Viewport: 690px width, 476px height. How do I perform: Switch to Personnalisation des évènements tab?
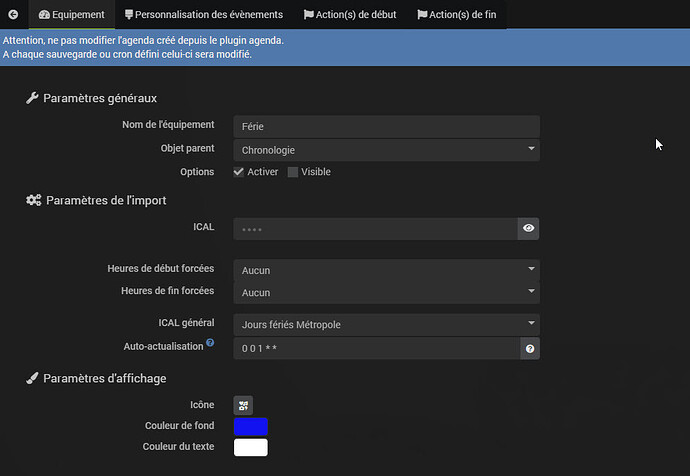[204, 15]
